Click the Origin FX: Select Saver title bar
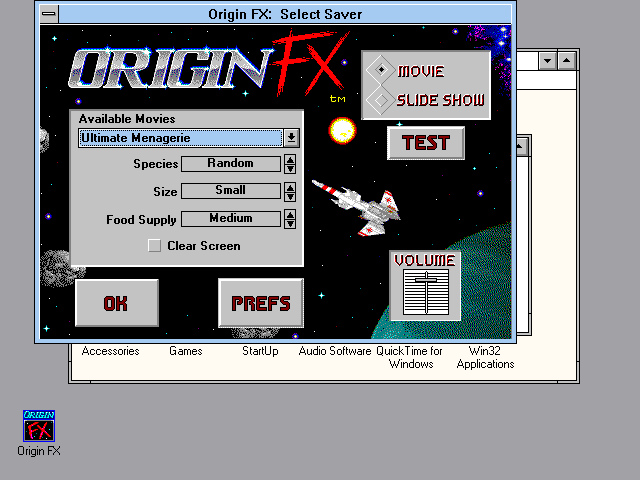 tap(285, 14)
